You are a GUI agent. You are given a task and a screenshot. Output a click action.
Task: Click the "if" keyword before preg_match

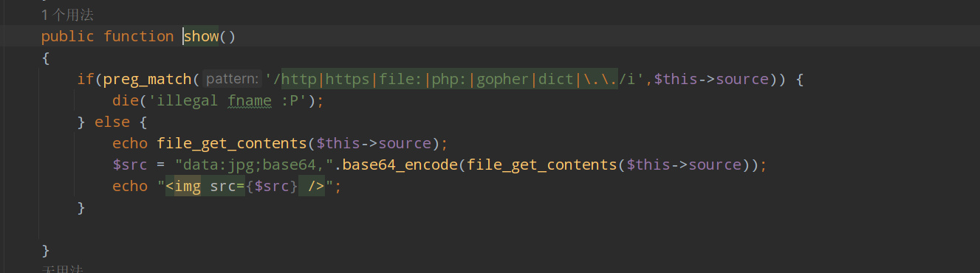coord(86,79)
